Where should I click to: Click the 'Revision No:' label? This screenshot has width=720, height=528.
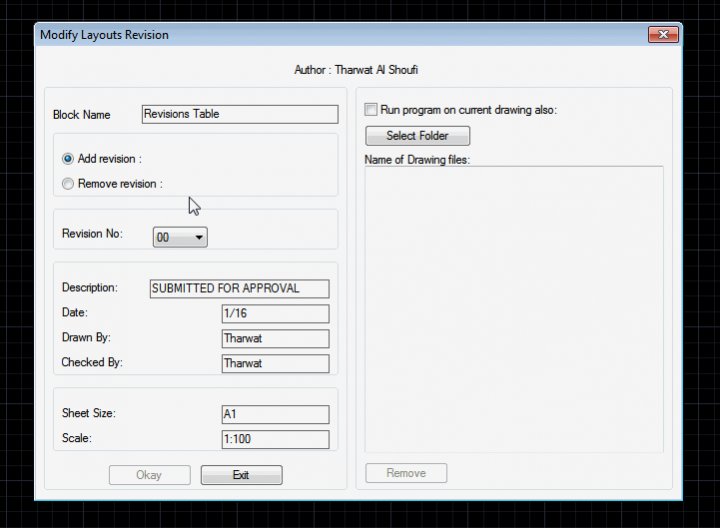pos(92,234)
